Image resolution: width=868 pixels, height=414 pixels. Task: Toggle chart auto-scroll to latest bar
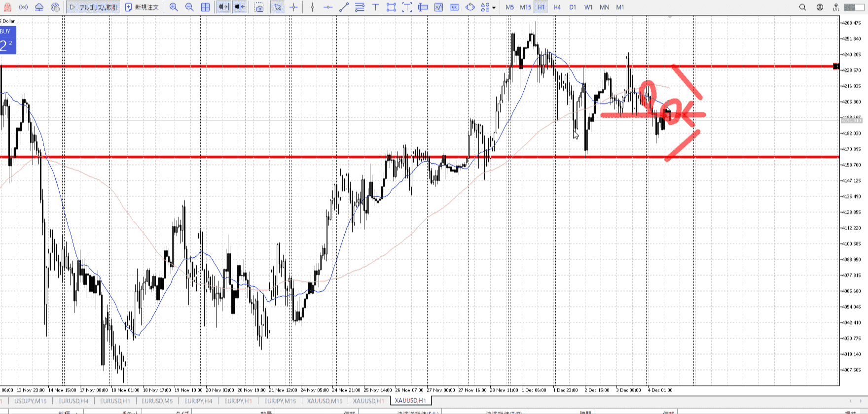(x=223, y=7)
